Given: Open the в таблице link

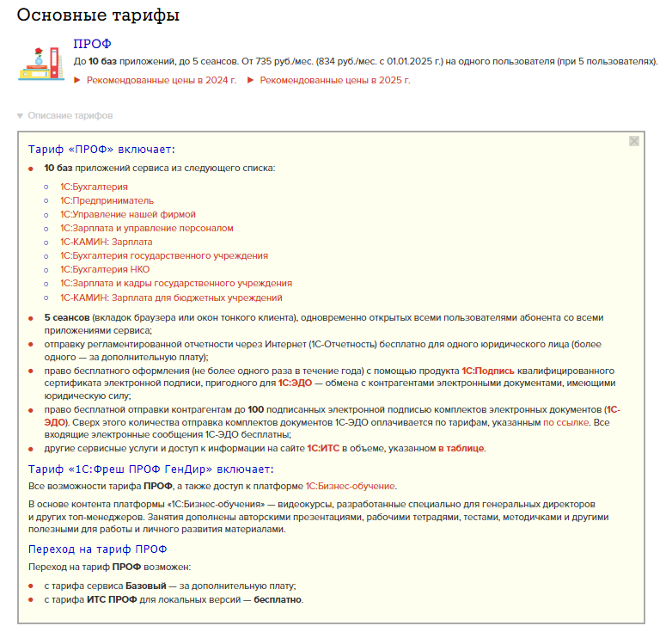Looking at the screenshot, I should [x=461, y=448].
